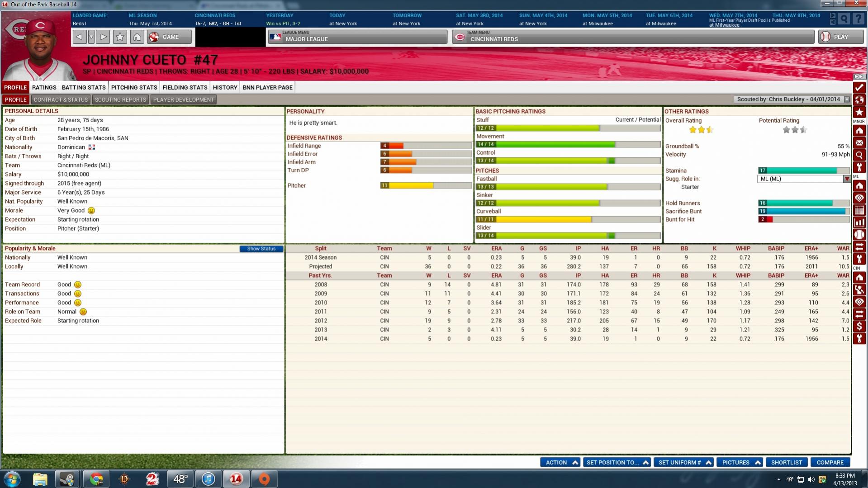Switch to RATINGS tab
This screenshot has height=488, width=868.
point(44,87)
